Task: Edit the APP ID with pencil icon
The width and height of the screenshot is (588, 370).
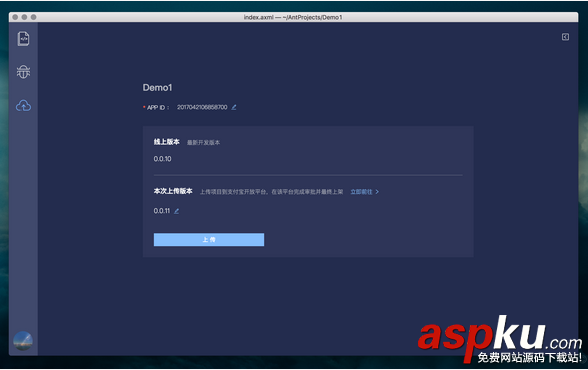Action: tap(234, 107)
